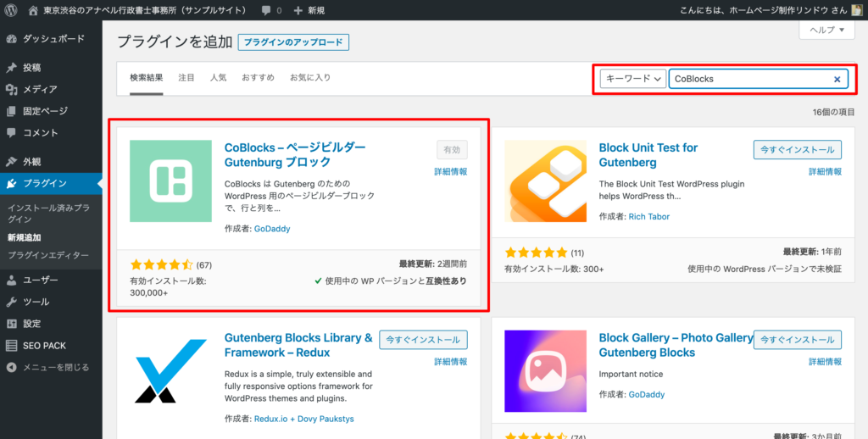Open the キーワード search type dropdown
Image resolution: width=868 pixels, height=439 pixels.
tap(632, 79)
